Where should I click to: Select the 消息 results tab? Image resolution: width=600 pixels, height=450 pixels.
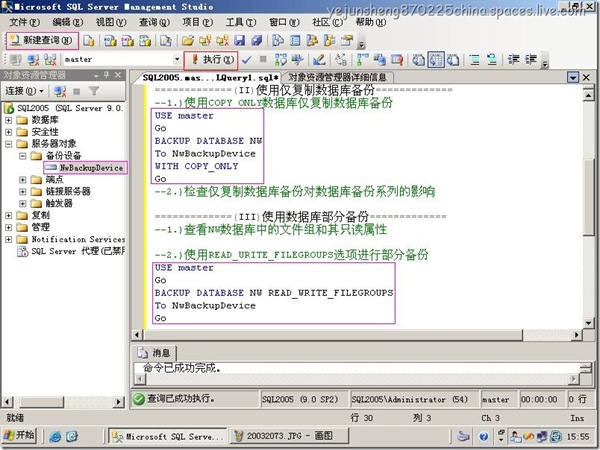(x=154, y=353)
